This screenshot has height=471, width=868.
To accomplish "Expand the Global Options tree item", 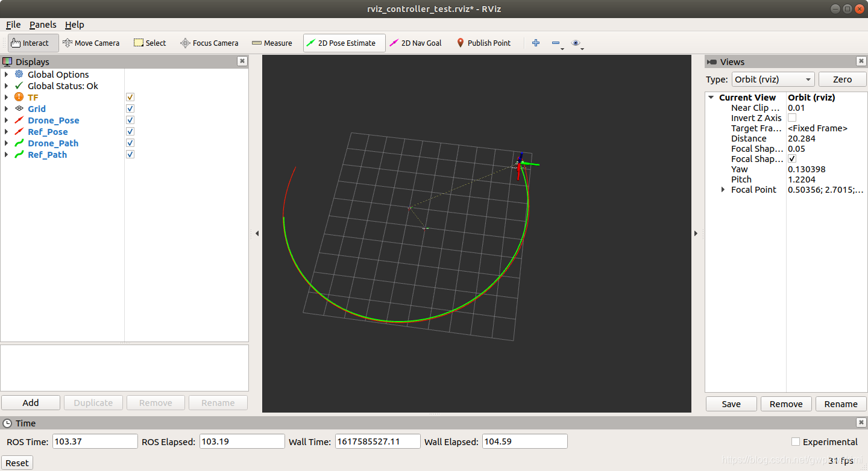I will point(6,74).
